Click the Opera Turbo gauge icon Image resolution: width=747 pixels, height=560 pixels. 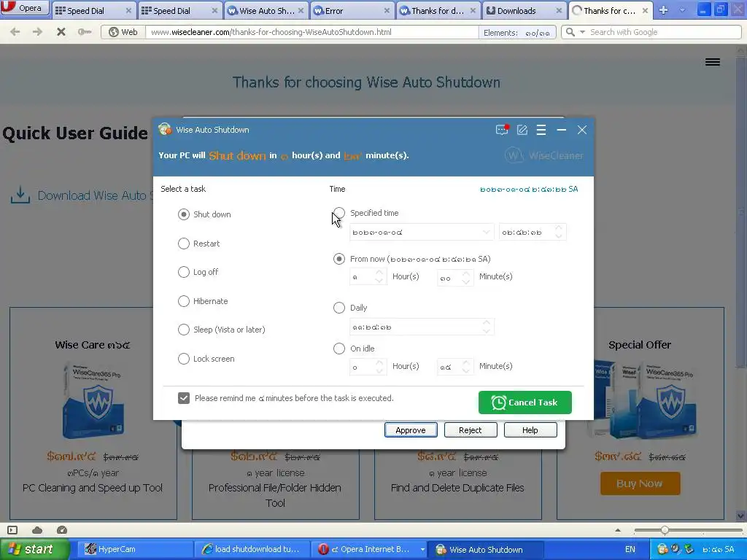62,530
